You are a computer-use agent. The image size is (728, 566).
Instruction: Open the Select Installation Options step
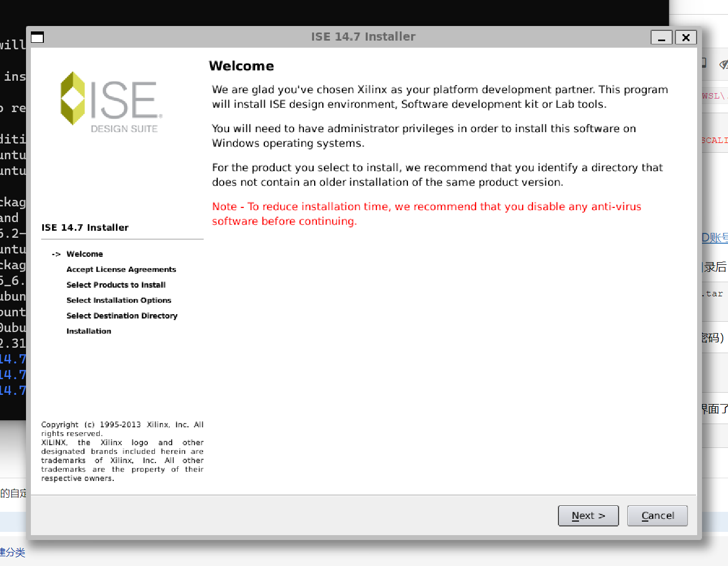pyautogui.click(x=119, y=300)
